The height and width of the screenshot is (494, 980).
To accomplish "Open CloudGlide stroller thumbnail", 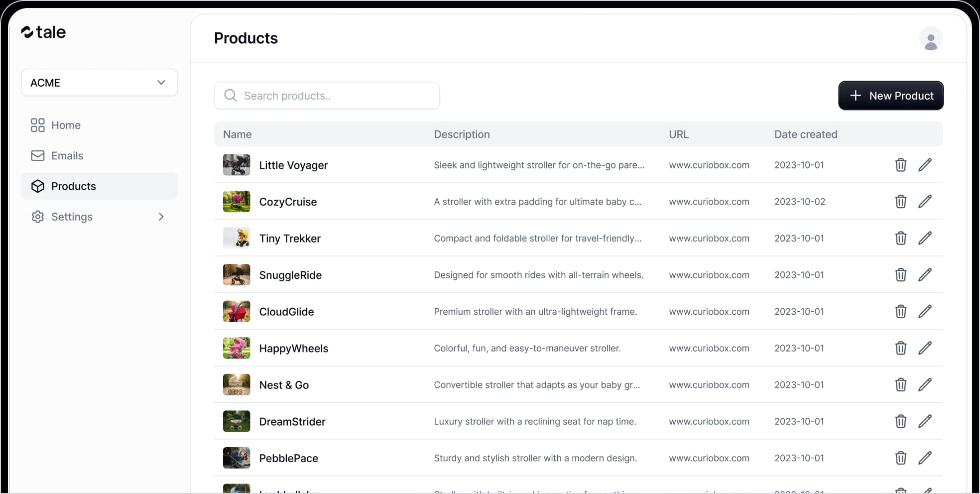I will pos(237,311).
